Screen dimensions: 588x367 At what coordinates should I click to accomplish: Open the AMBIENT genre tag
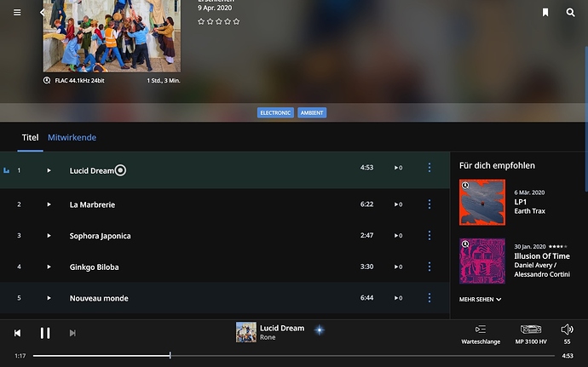pos(312,113)
